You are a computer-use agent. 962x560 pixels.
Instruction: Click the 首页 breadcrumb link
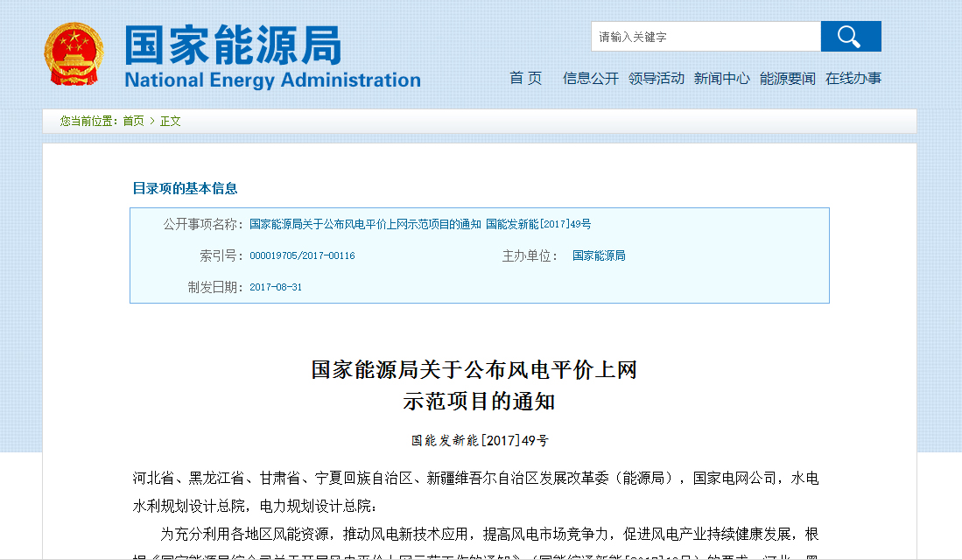click(x=133, y=121)
